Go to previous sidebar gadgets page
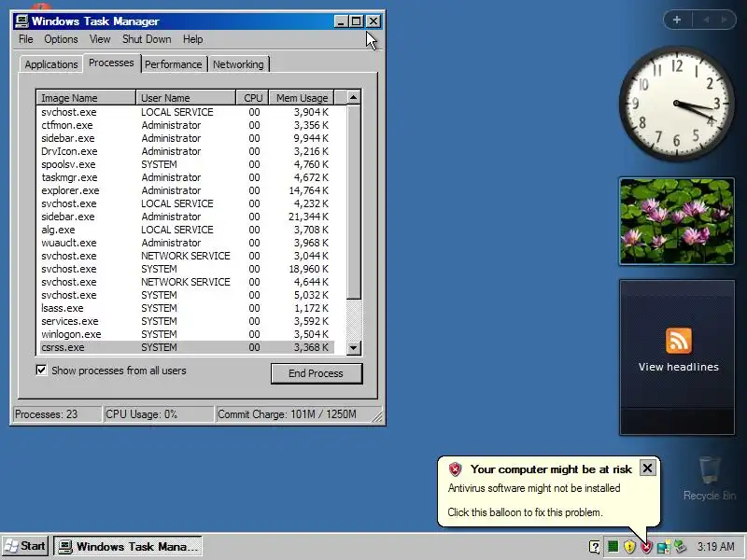 [706, 20]
